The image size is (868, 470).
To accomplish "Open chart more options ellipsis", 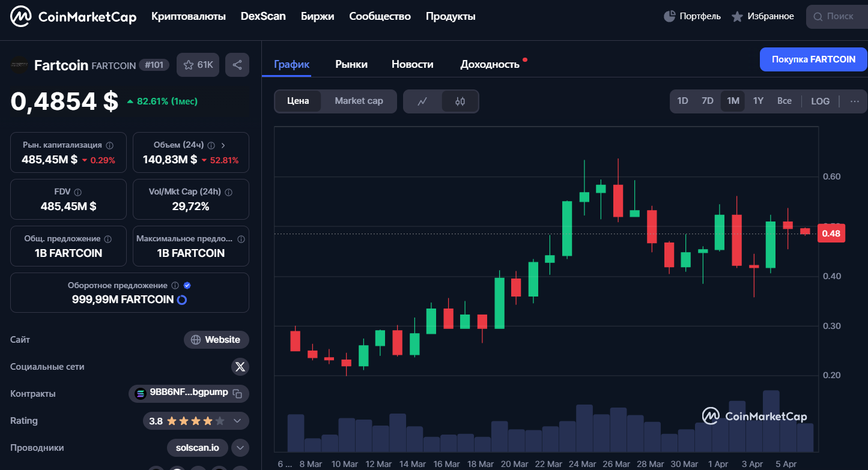I will pos(855,101).
